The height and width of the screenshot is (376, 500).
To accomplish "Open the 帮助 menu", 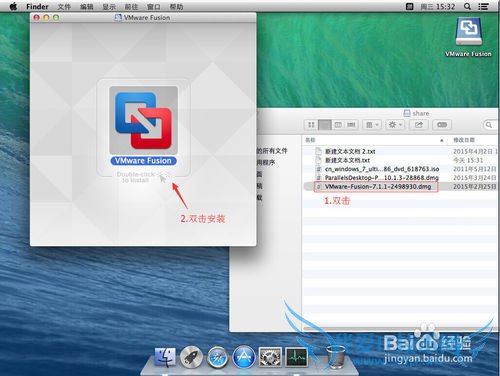I will (176, 6).
